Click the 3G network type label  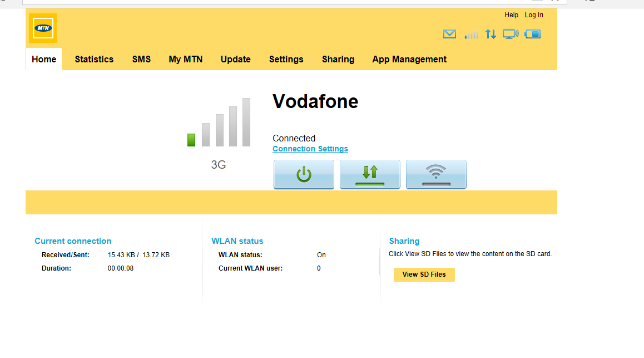coord(219,165)
